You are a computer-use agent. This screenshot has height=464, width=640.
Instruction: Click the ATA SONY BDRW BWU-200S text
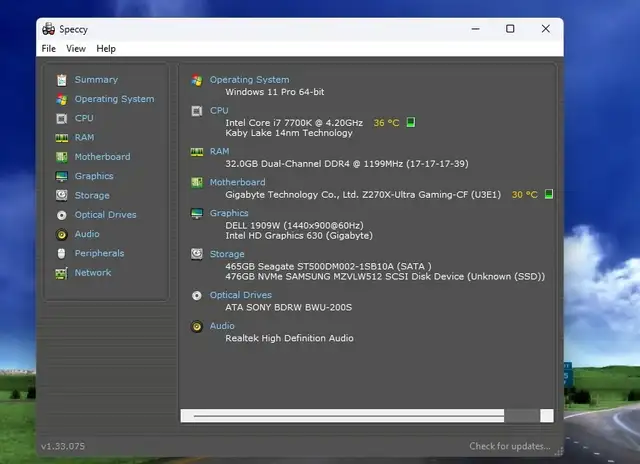(x=289, y=307)
